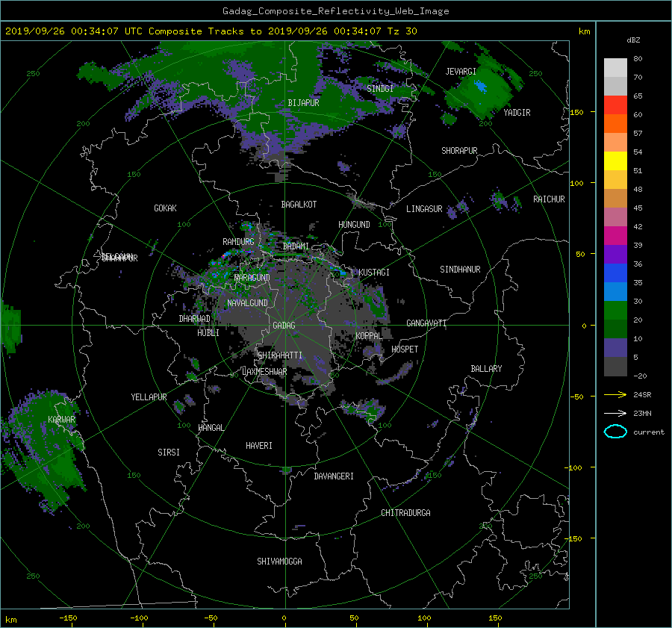672x628 pixels.
Task: Click the YADGIR city label
Action: (517, 113)
